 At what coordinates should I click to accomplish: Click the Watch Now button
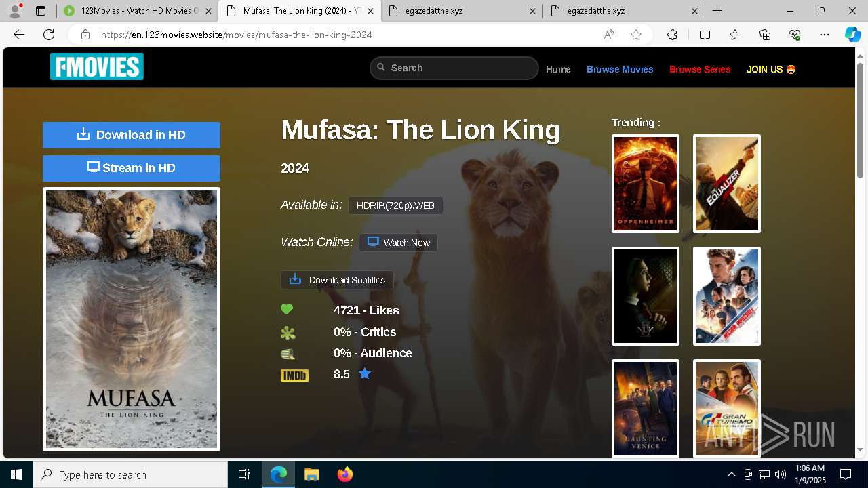(x=398, y=243)
